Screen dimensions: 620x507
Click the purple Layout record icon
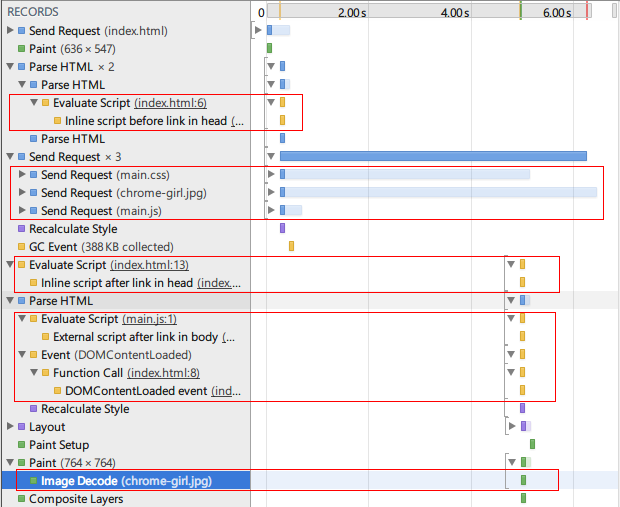[21, 427]
